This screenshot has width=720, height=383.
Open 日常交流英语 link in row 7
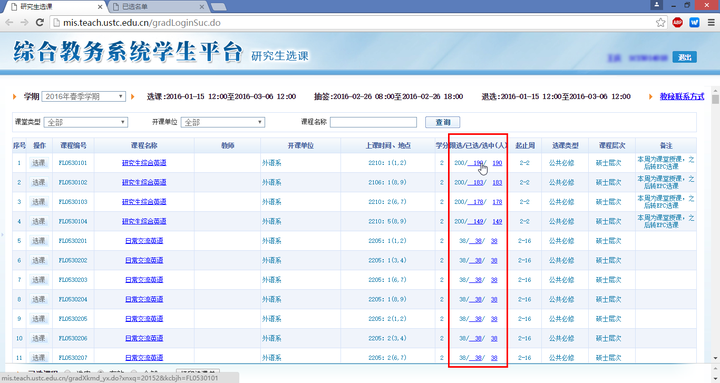pyautogui.click(x=144, y=280)
